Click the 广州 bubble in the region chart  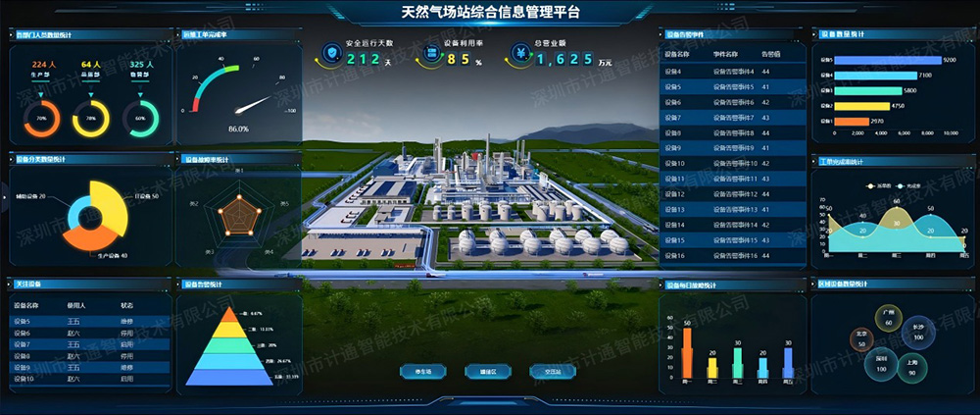pyautogui.click(x=888, y=317)
